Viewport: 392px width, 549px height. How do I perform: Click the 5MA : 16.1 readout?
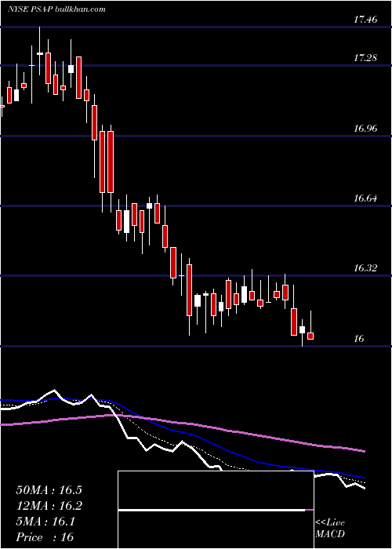pyautogui.click(x=45, y=522)
